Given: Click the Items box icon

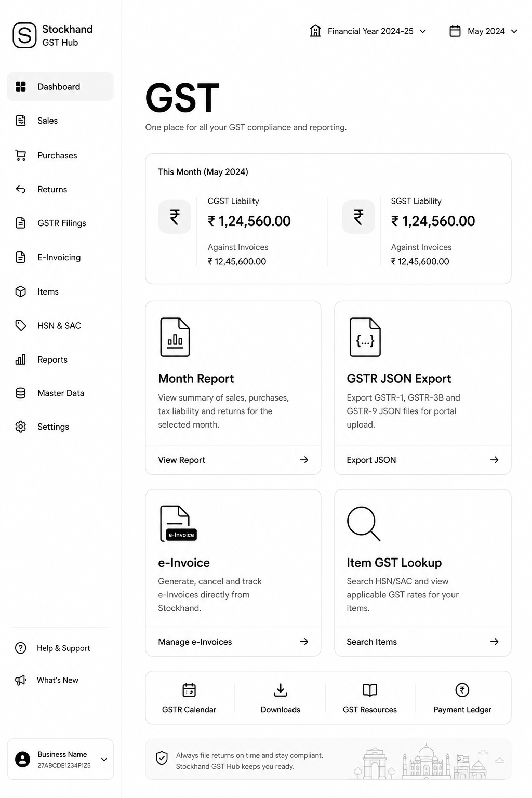Looking at the screenshot, I should tap(21, 291).
